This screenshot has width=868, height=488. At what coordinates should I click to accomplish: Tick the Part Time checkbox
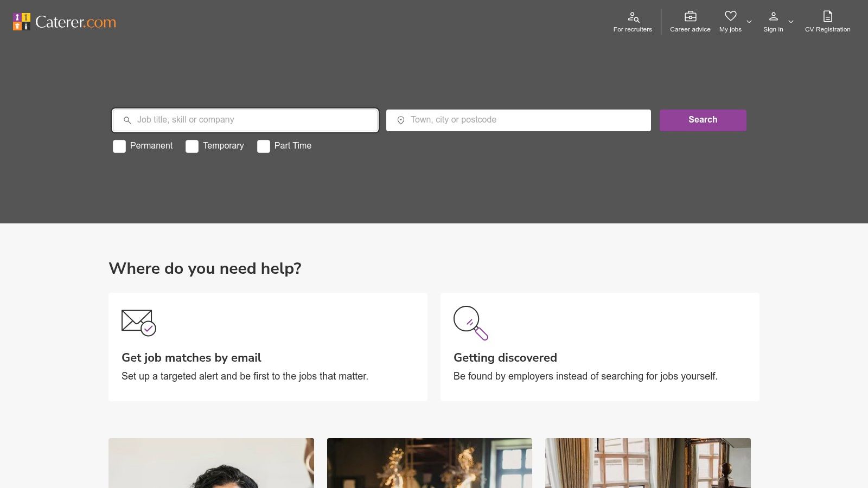(x=264, y=146)
